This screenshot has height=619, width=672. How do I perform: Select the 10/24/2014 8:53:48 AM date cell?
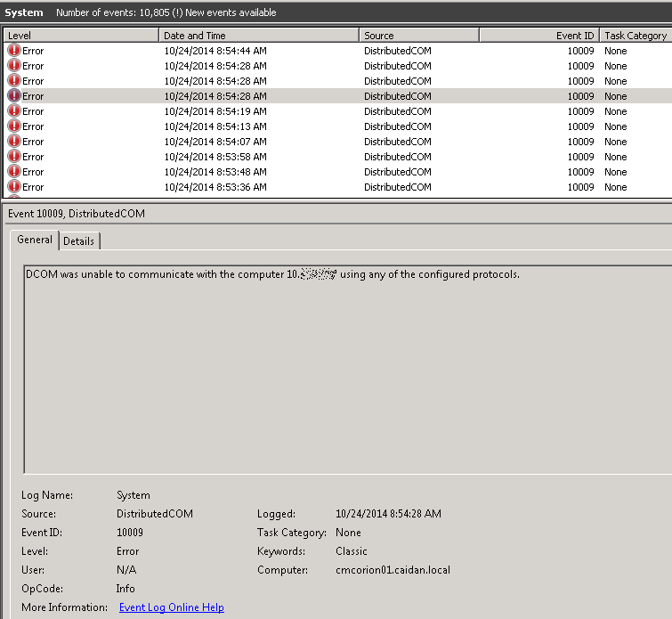[215, 172]
